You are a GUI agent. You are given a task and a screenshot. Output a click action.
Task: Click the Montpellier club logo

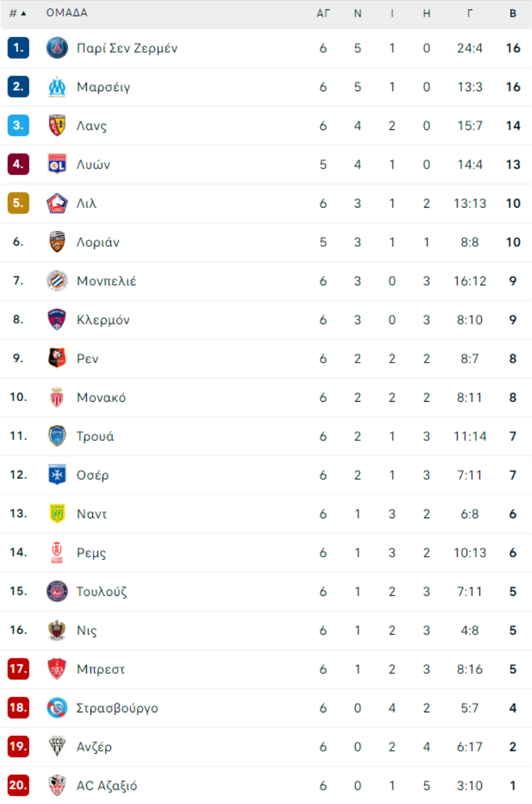57,281
